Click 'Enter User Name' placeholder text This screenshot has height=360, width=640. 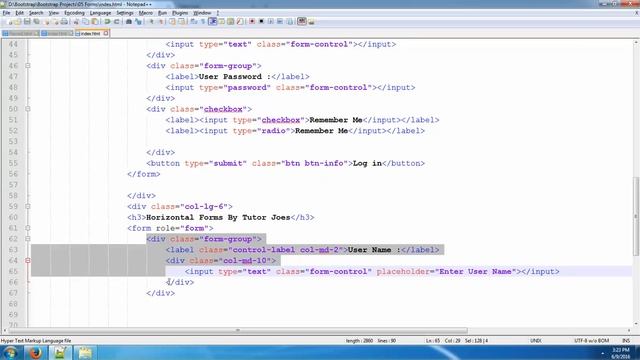tap(476, 271)
